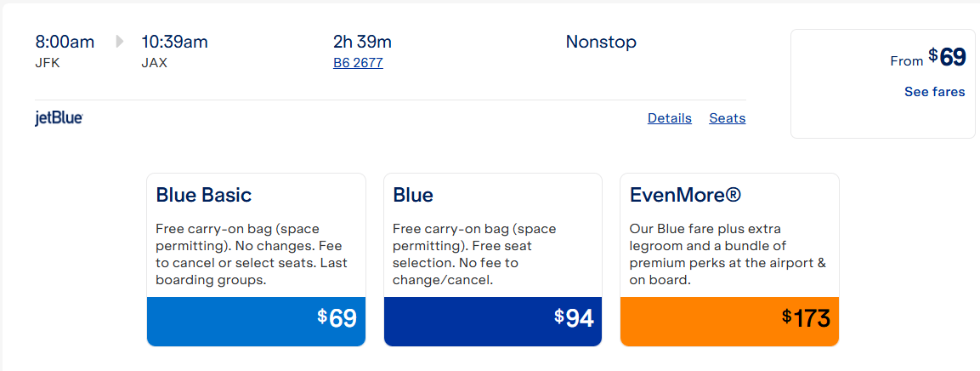Viewport: 980px width, 371px height.
Task: Click See fares in the price box
Action: coord(934,92)
